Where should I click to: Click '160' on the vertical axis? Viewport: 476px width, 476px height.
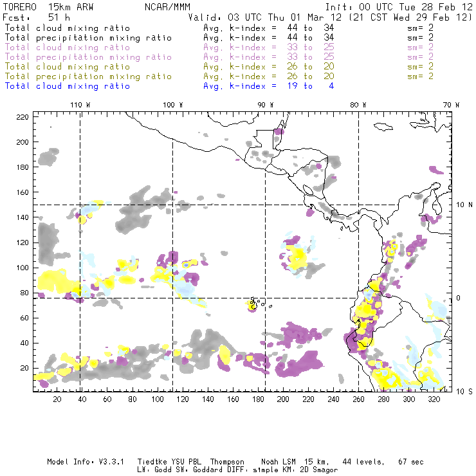(23, 192)
